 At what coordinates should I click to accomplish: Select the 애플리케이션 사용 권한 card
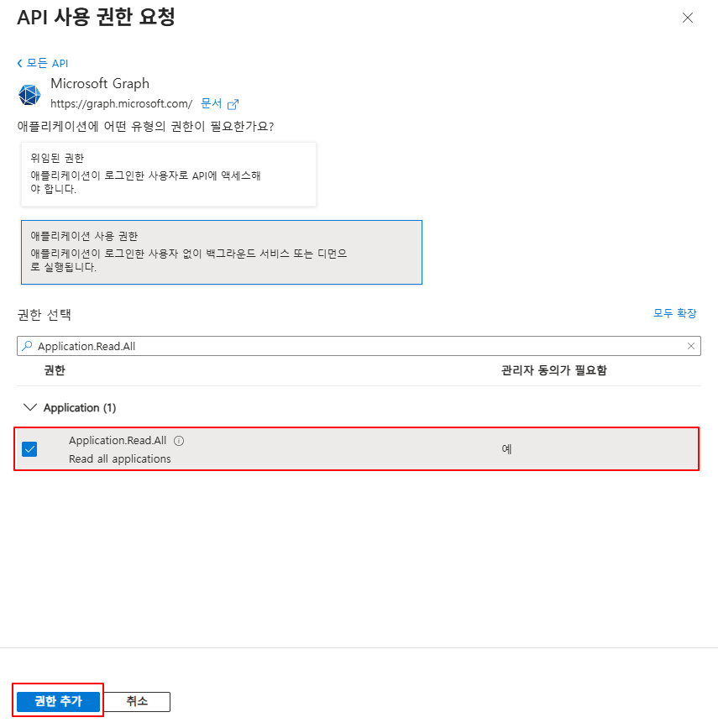click(222, 252)
